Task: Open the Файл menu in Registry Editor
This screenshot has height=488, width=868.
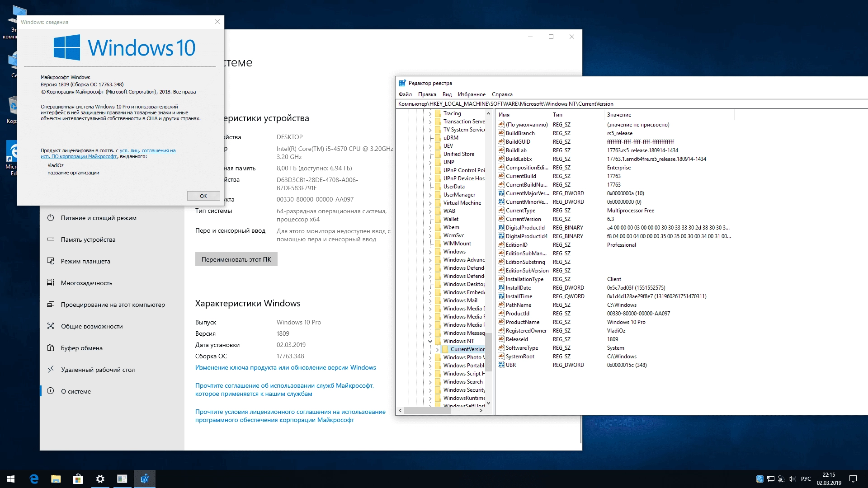Action: point(405,94)
